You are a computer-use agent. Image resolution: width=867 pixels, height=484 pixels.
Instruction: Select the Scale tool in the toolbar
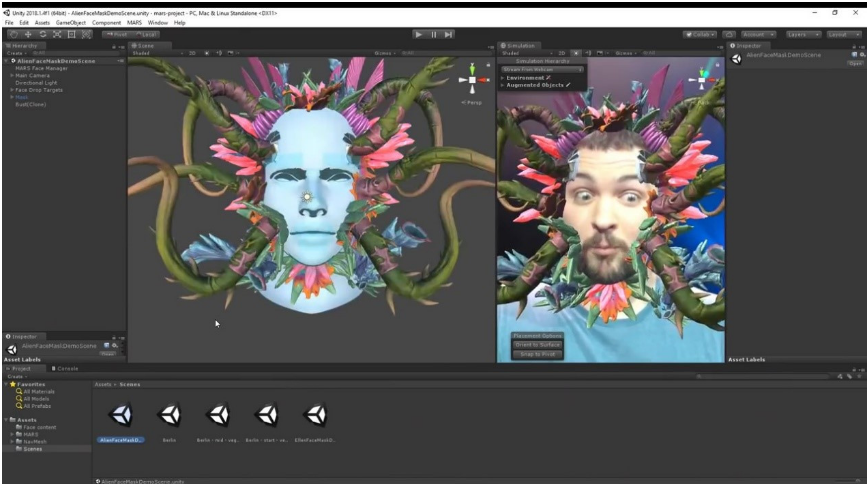tap(58, 34)
